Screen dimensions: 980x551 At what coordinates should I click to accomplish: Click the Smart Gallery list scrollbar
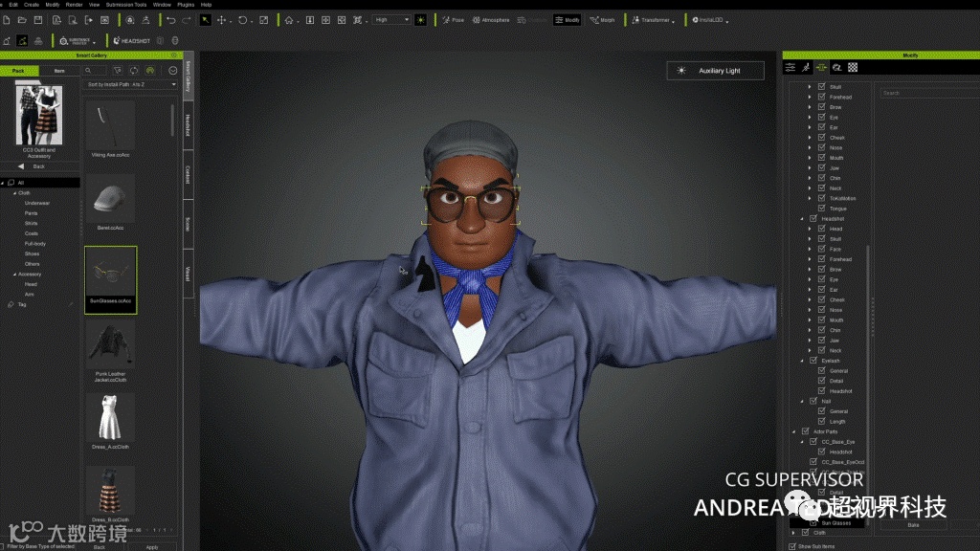tap(172, 120)
